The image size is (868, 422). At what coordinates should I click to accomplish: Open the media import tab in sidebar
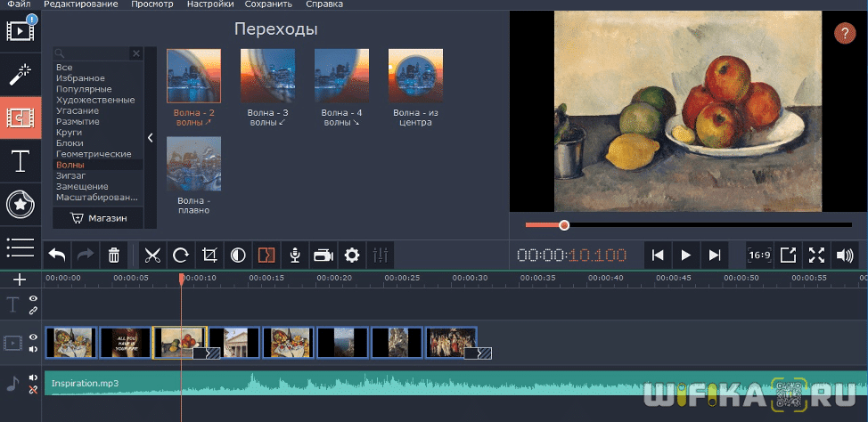coord(20,30)
